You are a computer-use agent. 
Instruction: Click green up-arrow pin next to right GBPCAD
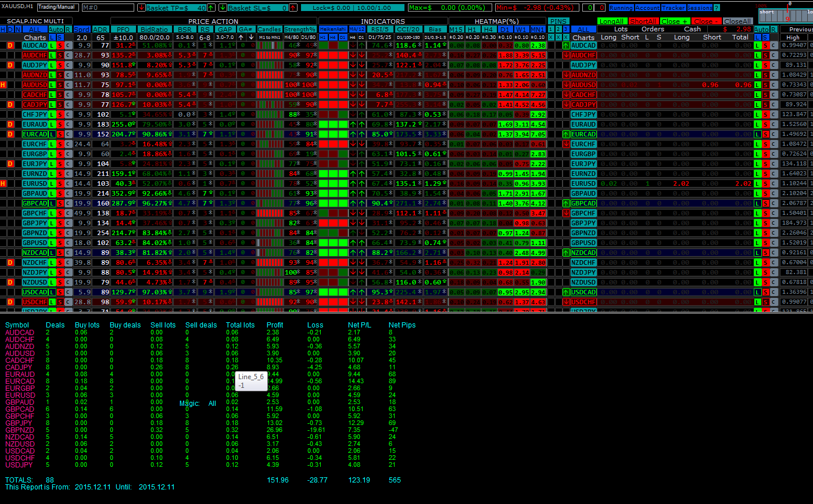click(x=567, y=203)
